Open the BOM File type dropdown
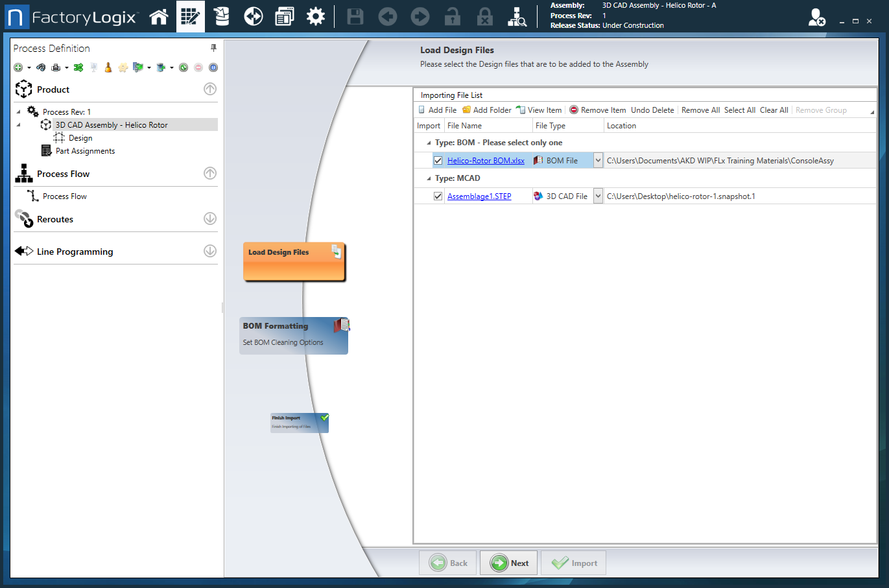 pos(598,161)
